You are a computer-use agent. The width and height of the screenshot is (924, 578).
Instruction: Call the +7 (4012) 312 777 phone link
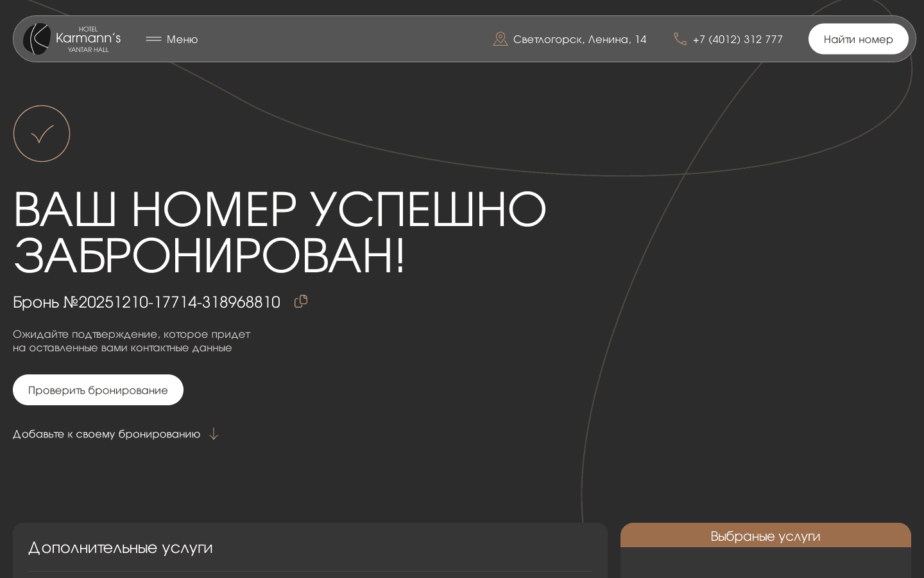click(x=738, y=39)
